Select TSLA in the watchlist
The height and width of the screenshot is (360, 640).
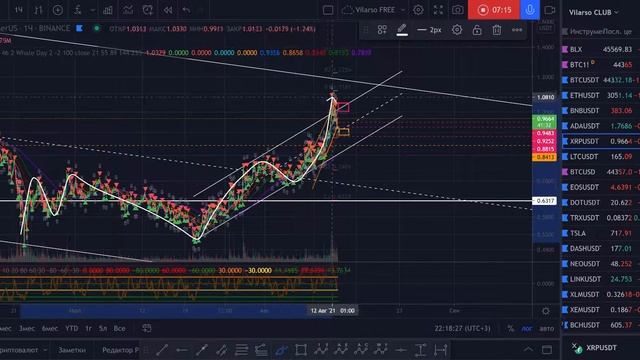pos(601,233)
